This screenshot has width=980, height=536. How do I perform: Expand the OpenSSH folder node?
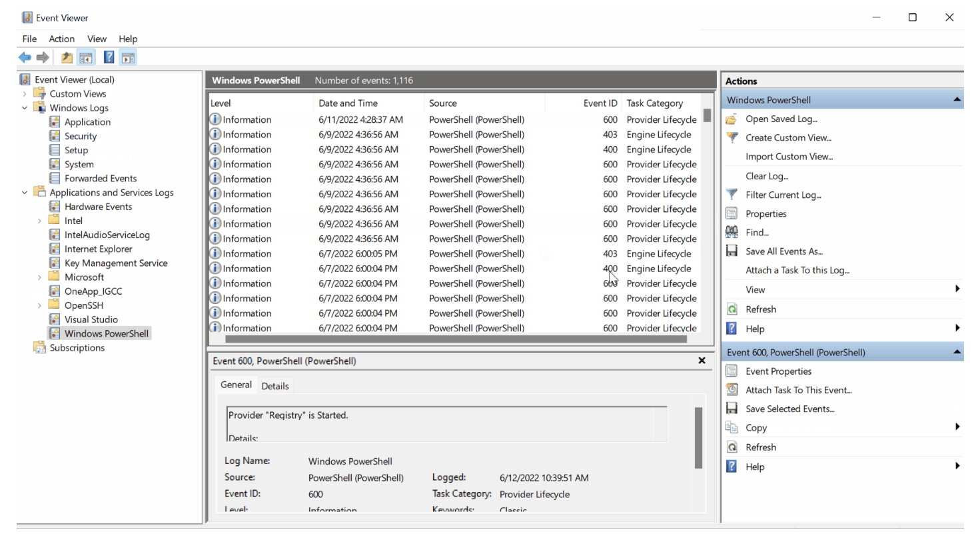(39, 305)
